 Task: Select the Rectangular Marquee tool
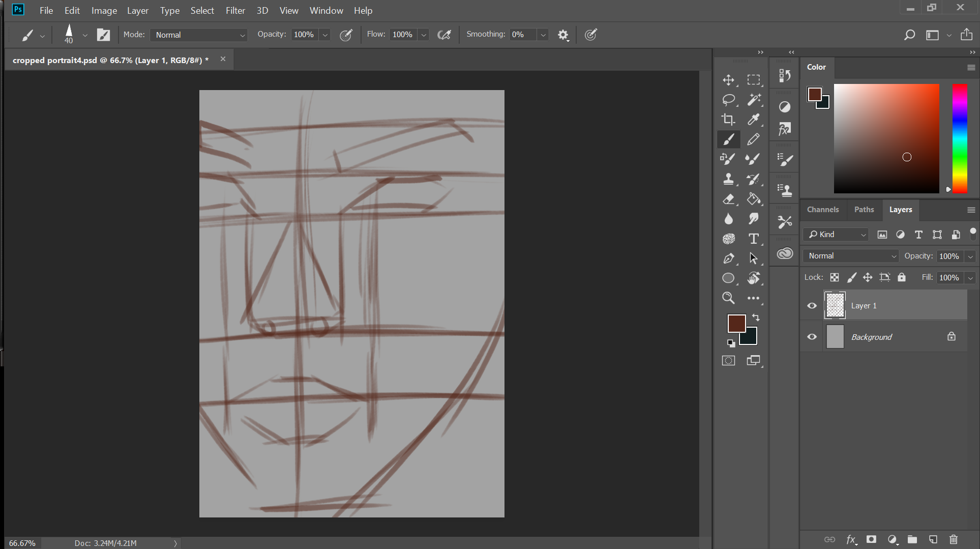753,80
